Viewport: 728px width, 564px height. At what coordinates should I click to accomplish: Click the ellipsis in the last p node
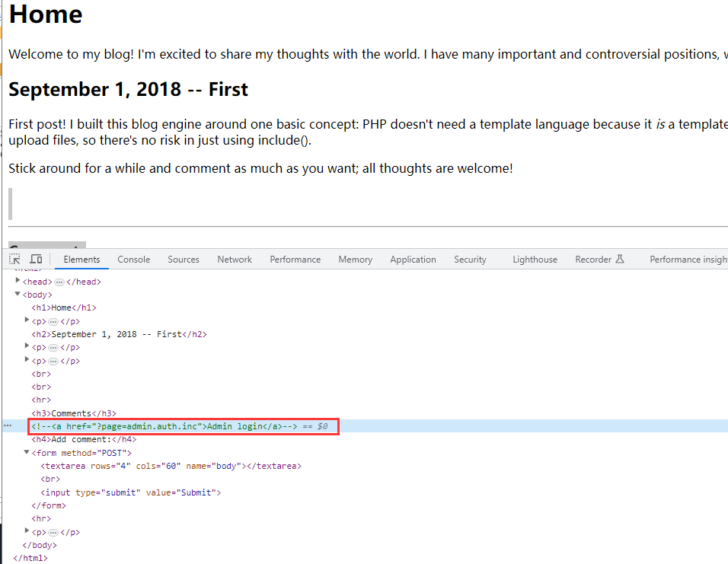point(53,533)
